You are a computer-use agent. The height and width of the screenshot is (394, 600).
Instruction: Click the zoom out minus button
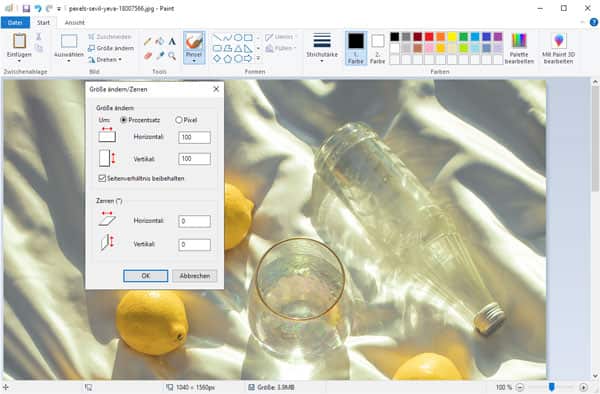(x=520, y=387)
